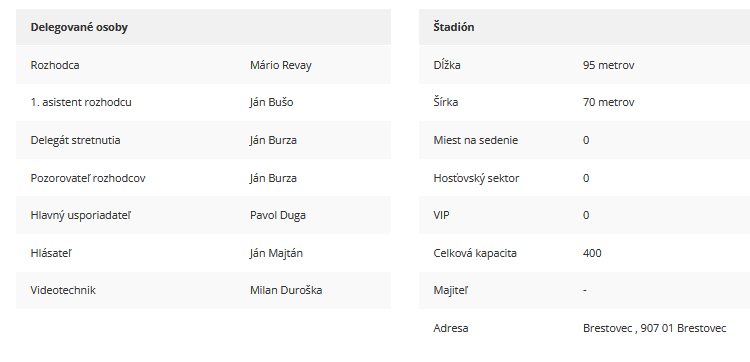
Task: Select the Majiteľ row label
Action: click(x=450, y=290)
